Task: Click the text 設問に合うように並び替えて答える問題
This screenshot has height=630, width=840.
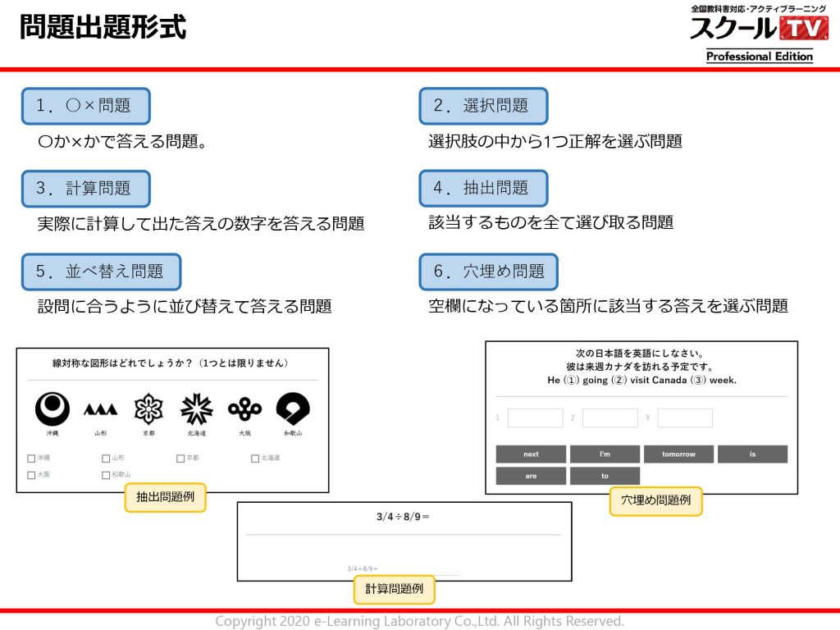Action: pyautogui.click(x=185, y=307)
